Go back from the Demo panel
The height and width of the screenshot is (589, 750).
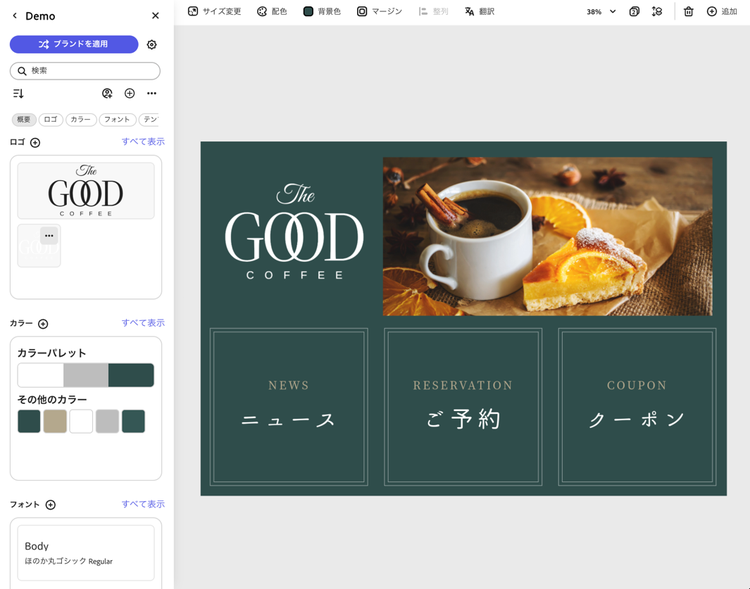pyautogui.click(x=15, y=16)
